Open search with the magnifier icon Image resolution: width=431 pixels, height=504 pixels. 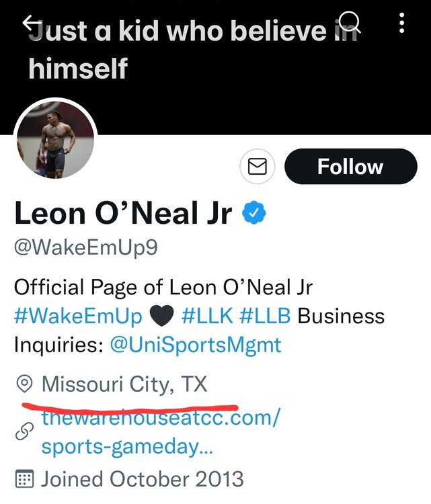pyautogui.click(x=350, y=24)
